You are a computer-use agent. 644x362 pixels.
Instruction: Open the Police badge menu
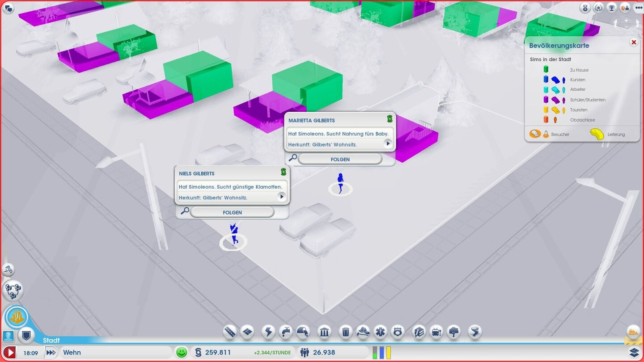tap(398, 332)
